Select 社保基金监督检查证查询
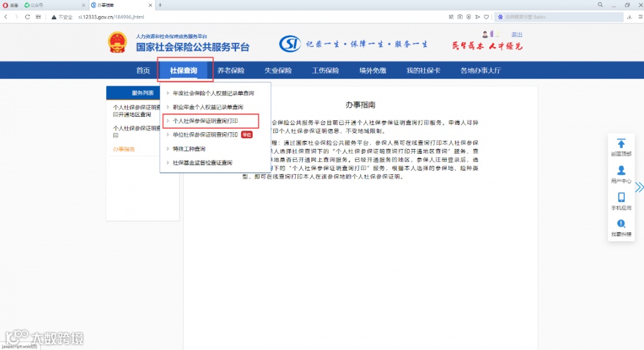 [203, 163]
